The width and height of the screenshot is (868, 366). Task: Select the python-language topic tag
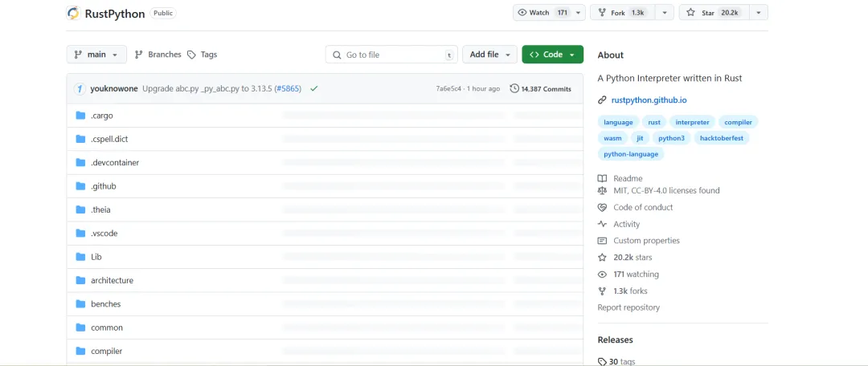[631, 154]
